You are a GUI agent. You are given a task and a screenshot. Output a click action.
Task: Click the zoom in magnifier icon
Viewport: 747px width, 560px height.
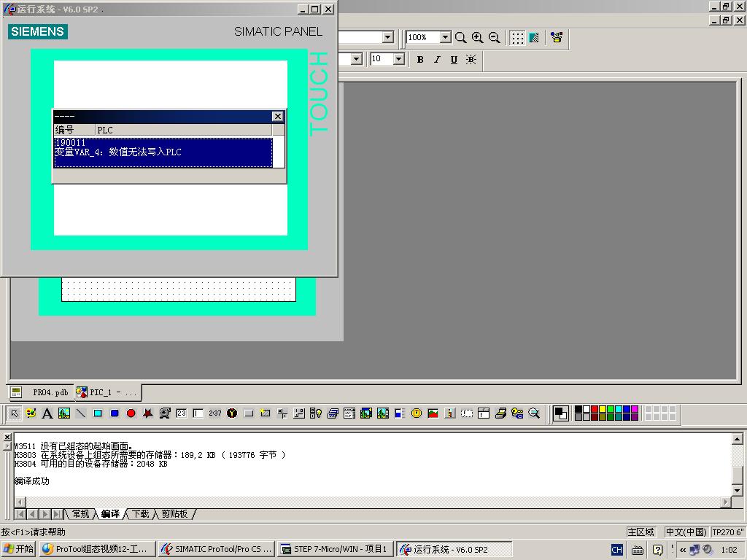click(x=477, y=38)
